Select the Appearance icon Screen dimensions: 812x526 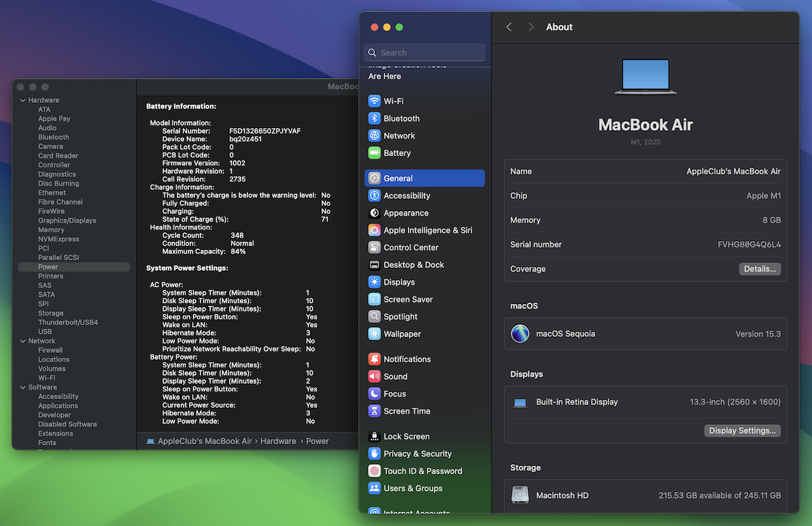pyautogui.click(x=374, y=213)
